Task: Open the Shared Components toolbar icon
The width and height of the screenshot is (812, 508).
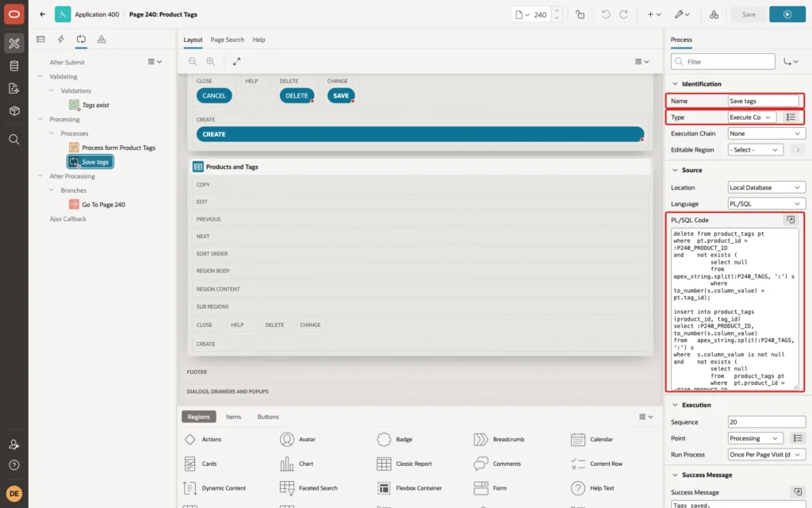Action: tap(714, 14)
